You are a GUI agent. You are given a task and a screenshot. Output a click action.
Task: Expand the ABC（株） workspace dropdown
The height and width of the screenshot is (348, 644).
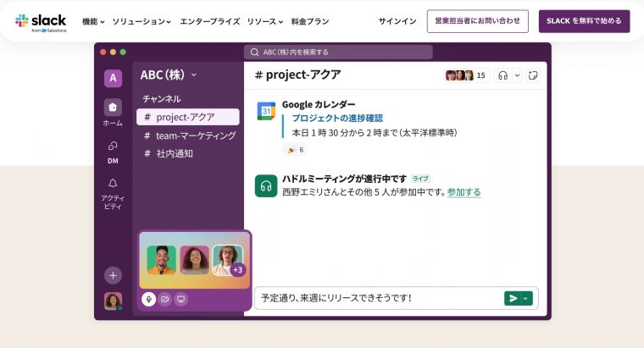point(168,75)
